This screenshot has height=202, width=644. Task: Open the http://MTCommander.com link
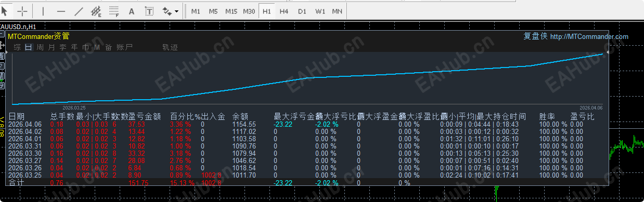[589, 37]
